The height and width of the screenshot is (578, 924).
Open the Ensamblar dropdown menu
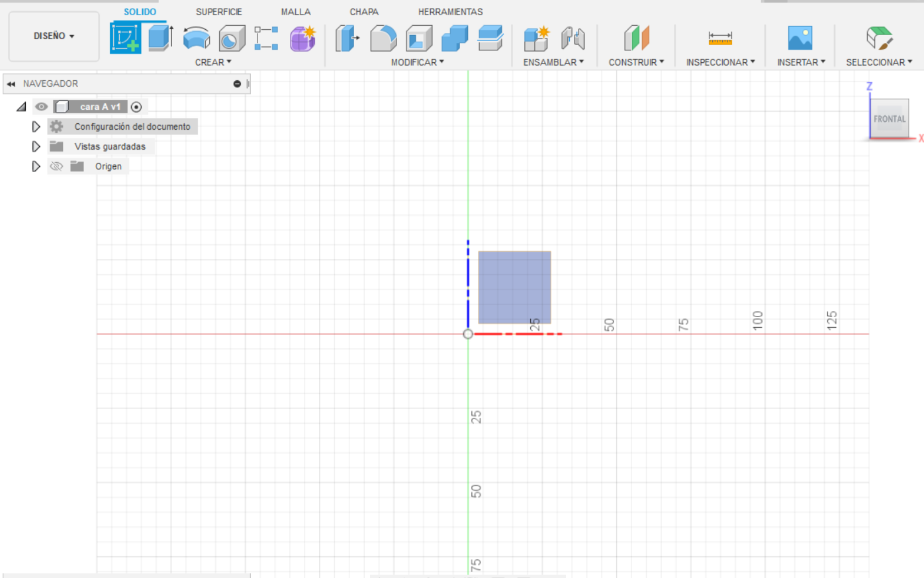(x=554, y=62)
